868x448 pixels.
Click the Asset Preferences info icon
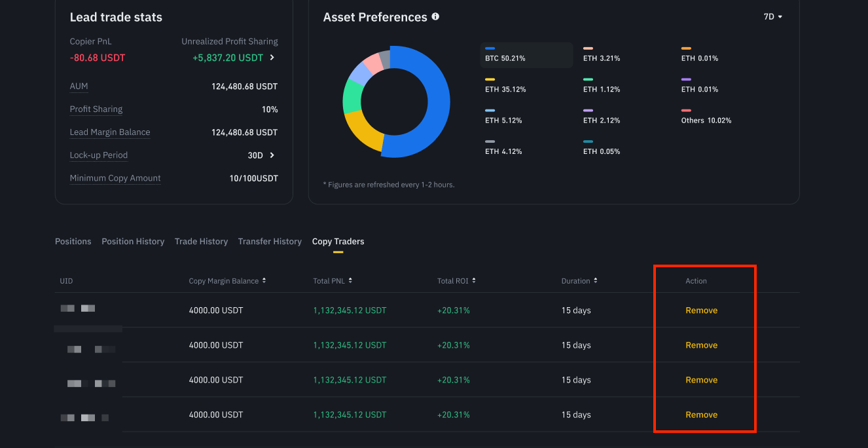[436, 17]
